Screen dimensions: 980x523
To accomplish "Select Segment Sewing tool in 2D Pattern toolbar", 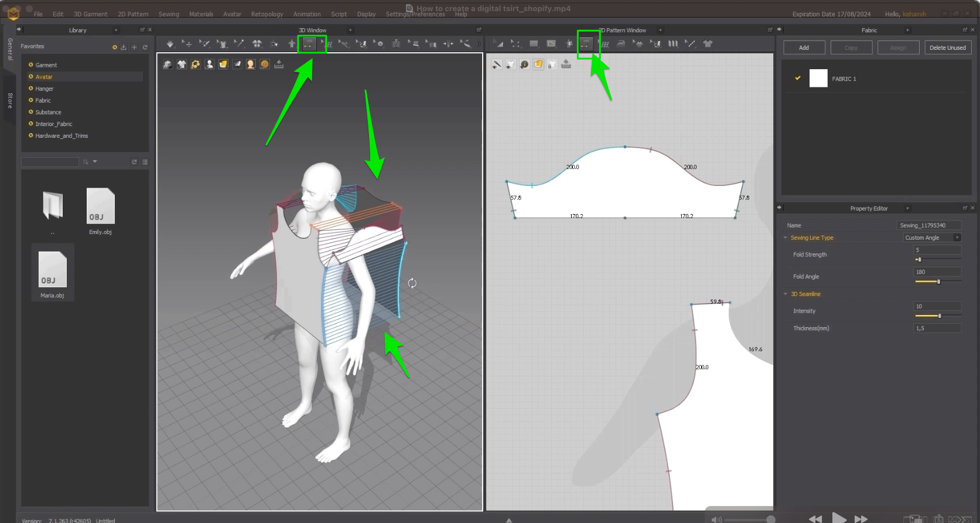I will [586, 44].
